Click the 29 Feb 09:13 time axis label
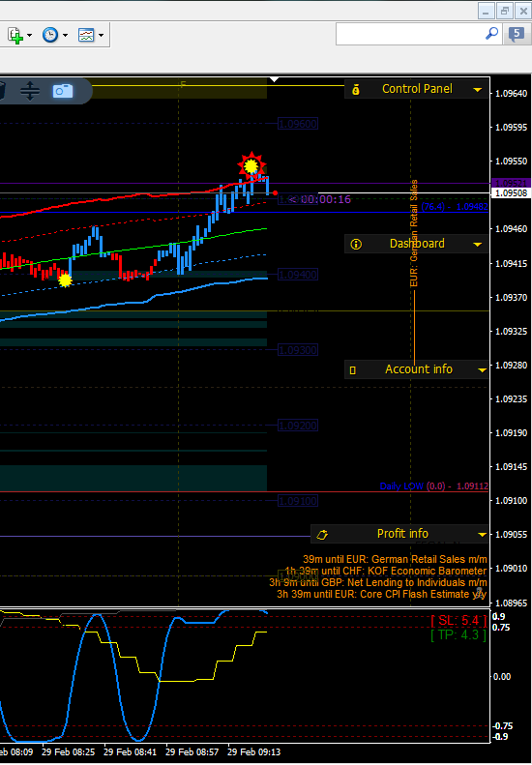 pos(253,752)
